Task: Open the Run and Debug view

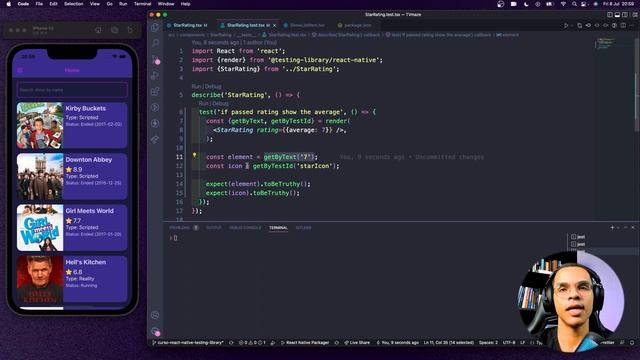Action: [x=155, y=76]
